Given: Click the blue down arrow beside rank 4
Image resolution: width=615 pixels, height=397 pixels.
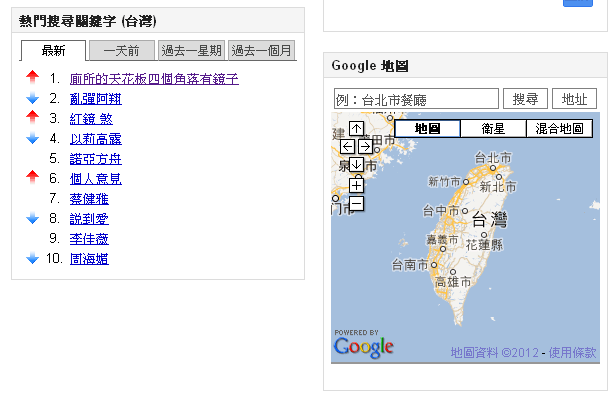Looking at the screenshot, I should pyautogui.click(x=33, y=138).
